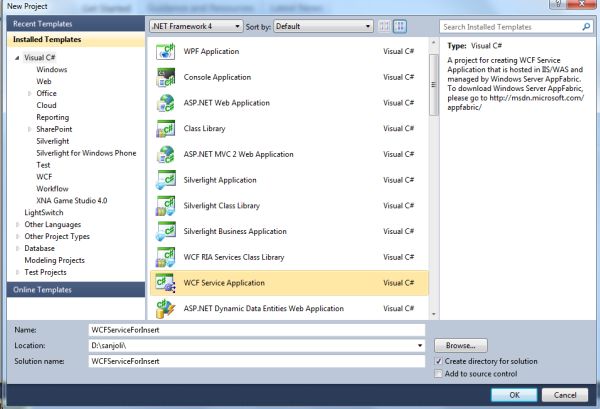
Task: Click the template list vertical scrollbar thumb
Action: 434,85
